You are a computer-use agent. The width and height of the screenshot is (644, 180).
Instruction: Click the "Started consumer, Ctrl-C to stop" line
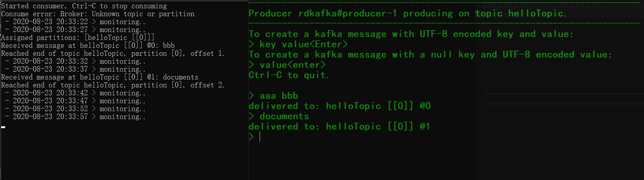[x=84, y=6]
